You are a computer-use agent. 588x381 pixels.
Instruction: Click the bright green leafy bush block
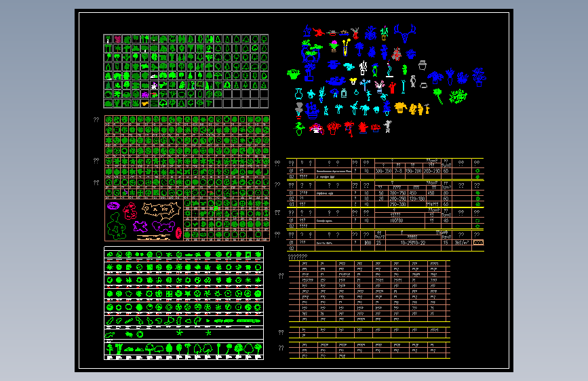pos(458,96)
